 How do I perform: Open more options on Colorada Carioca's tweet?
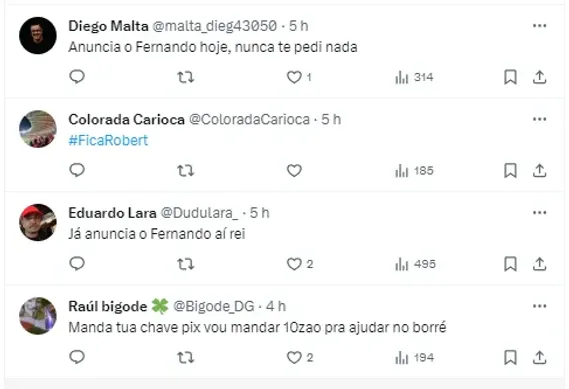(x=540, y=119)
